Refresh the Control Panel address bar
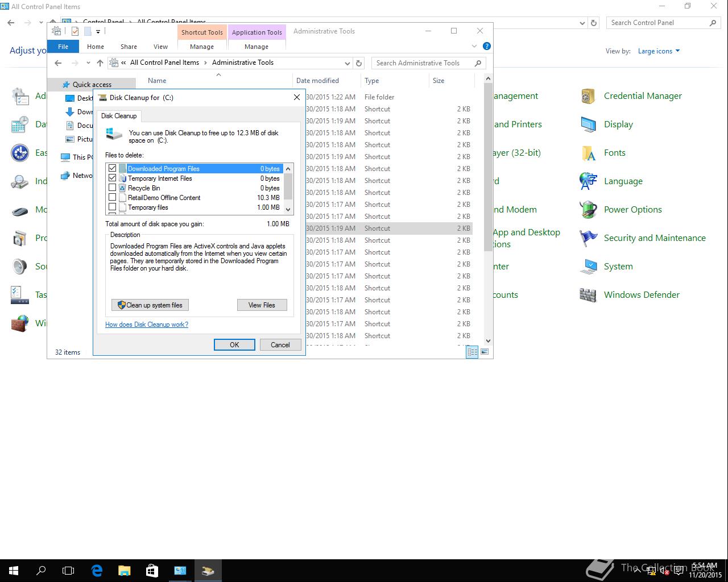This screenshot has width=728, height=582. [594, 23]
